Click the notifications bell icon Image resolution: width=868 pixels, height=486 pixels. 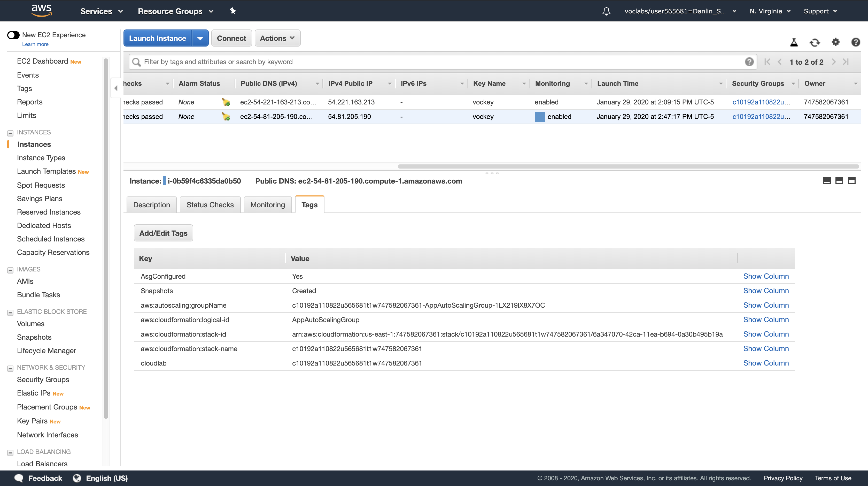(x=606, y=11)
